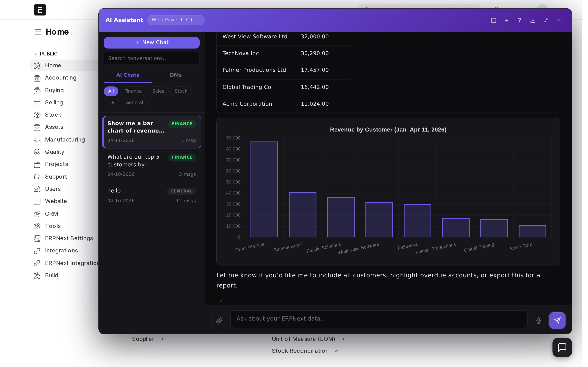The image size is (588, 367).
Task: Toggle the hamburger menu next to Home
Action: 38,32
